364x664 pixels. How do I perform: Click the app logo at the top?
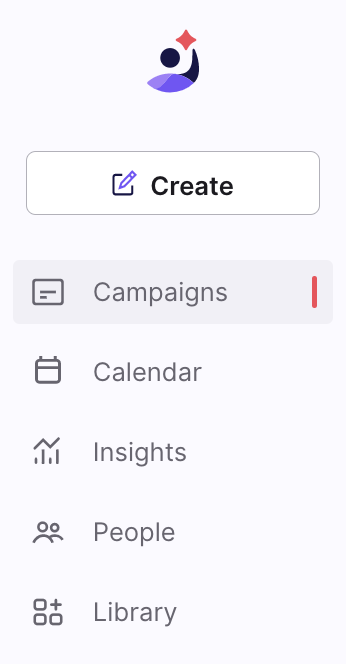coord(173,61)
